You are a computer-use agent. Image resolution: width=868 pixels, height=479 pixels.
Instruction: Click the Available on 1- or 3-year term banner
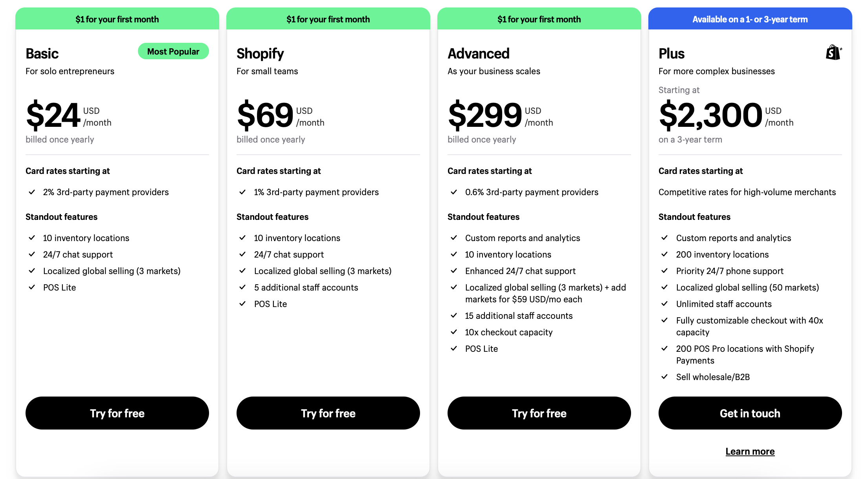pyautogui.click(x=750, y=18)
